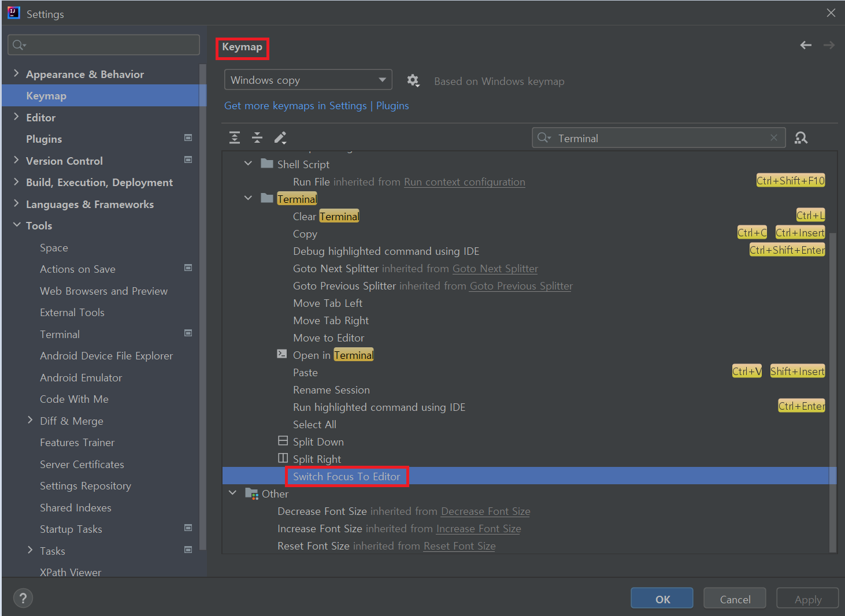Image resolution: width=845 pixels, height=616 pixels.
Task: Click the settings search field
Action: pyautogui.click(x=104, y=44)
